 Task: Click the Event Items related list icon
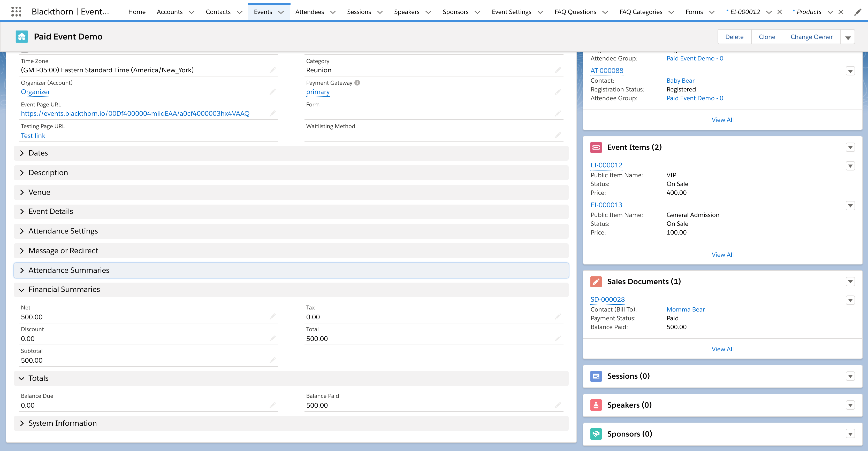(x=596, y=147)
